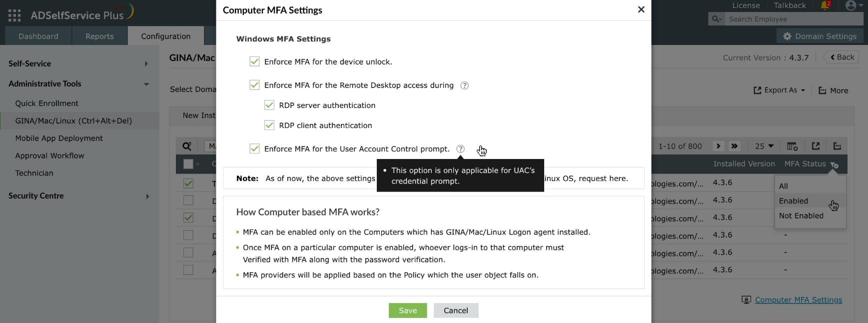Click the Computer MFA Settings monitor icon
The height and width of the screenshot is (323, 868).
coord(747,300)
